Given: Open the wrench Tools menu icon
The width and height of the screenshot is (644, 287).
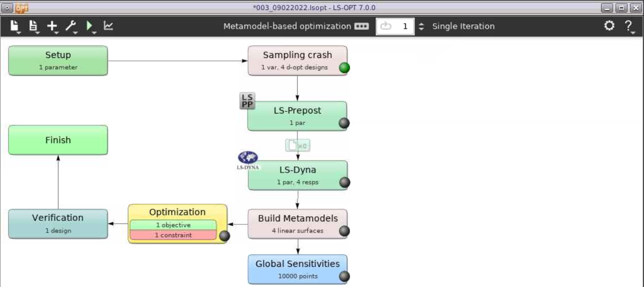Looking at the screenshot, I should point(71,26).
